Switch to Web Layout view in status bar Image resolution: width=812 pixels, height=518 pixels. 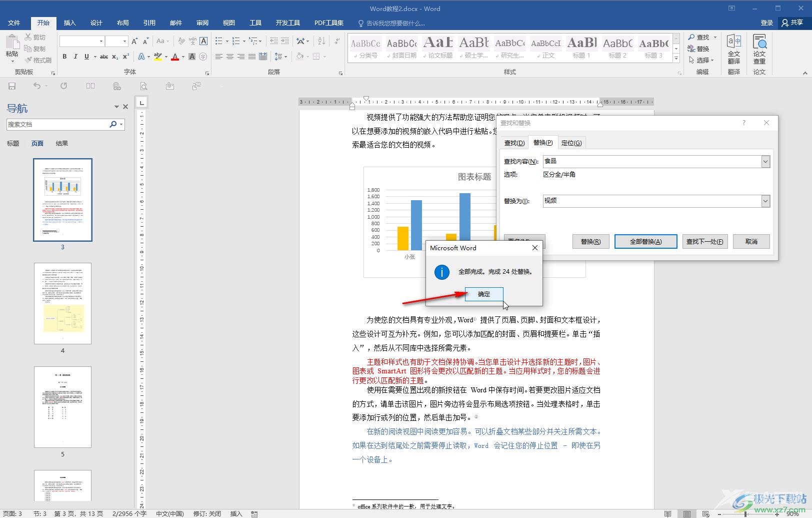[705, 513]
